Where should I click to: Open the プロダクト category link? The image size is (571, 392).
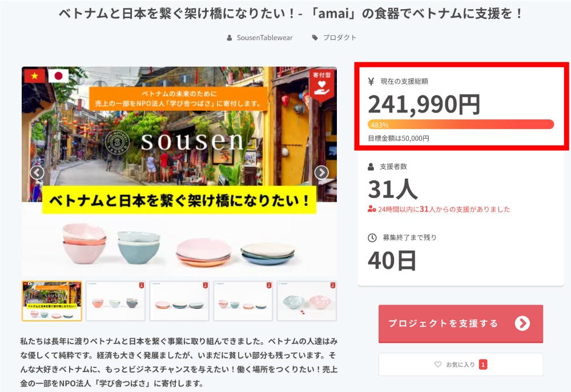(340, 38)
